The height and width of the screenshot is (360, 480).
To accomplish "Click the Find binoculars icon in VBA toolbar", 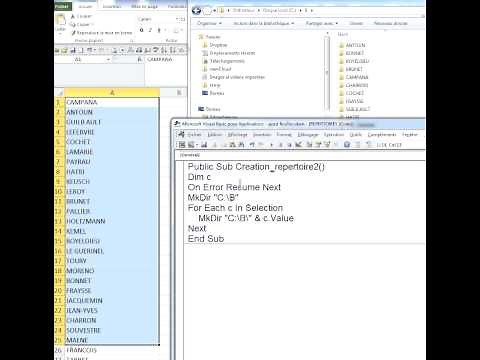I will point(242,144).
